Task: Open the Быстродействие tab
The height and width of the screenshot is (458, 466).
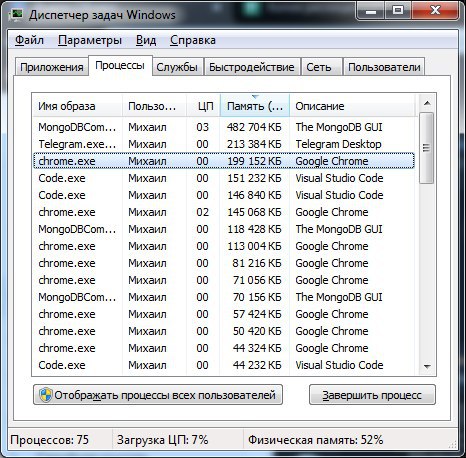Action: 252,67
